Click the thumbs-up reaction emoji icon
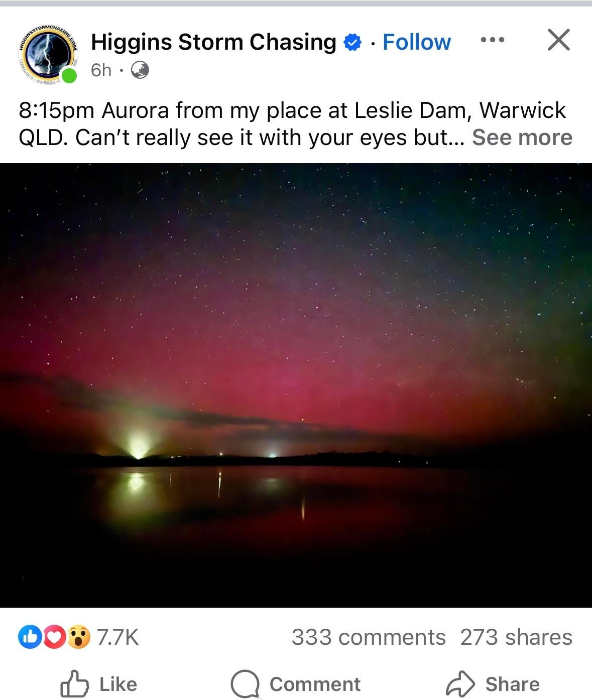This screenshot has width=592, height=700. pos(28,637)
